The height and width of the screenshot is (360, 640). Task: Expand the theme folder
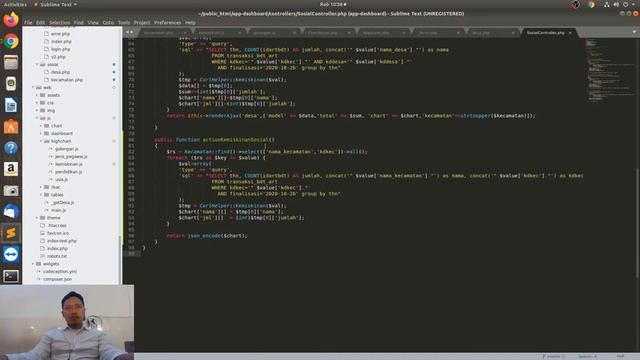click(37, 218)
